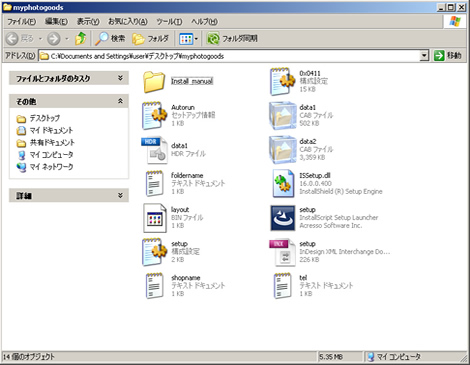The image size is (470, 365).
Task: Open 共有ドキュメント link in sidebar
Action: 52,142
